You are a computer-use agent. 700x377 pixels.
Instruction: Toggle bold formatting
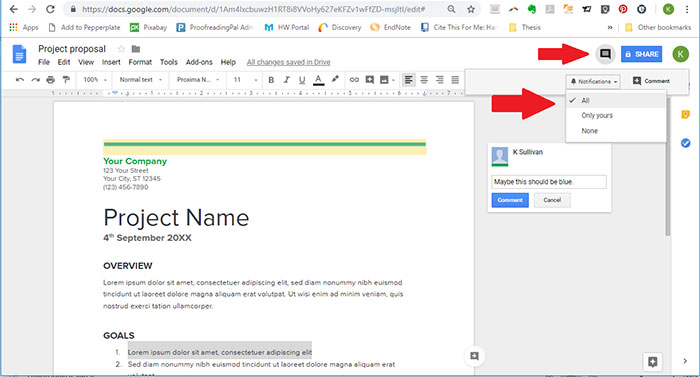coord(271,80)
